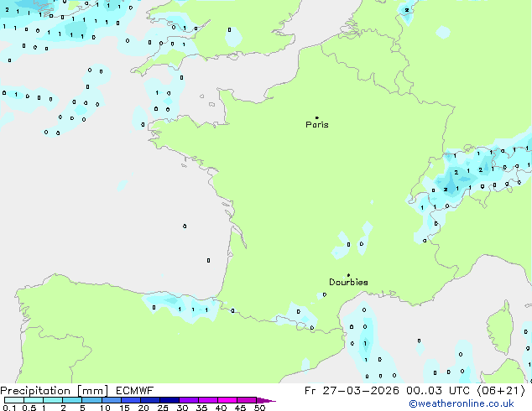
Task: Select the black dot marker above Dourbies
Action: coord(348,275)
